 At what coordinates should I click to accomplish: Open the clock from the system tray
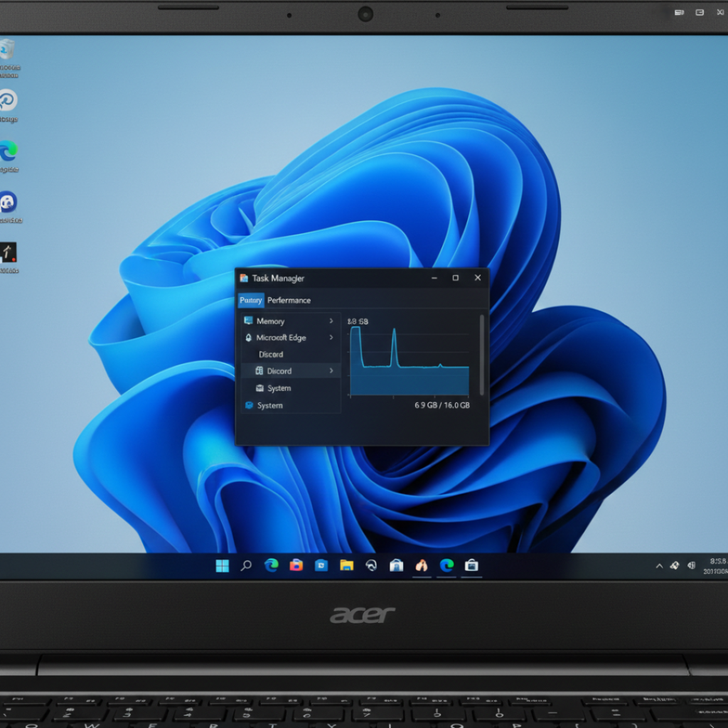[716, 565]
